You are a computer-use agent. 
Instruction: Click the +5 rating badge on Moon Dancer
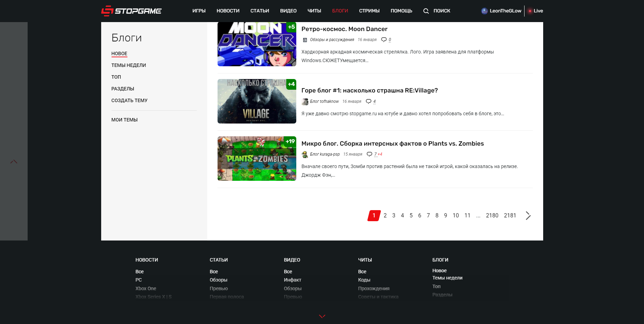tap(291, 27)
